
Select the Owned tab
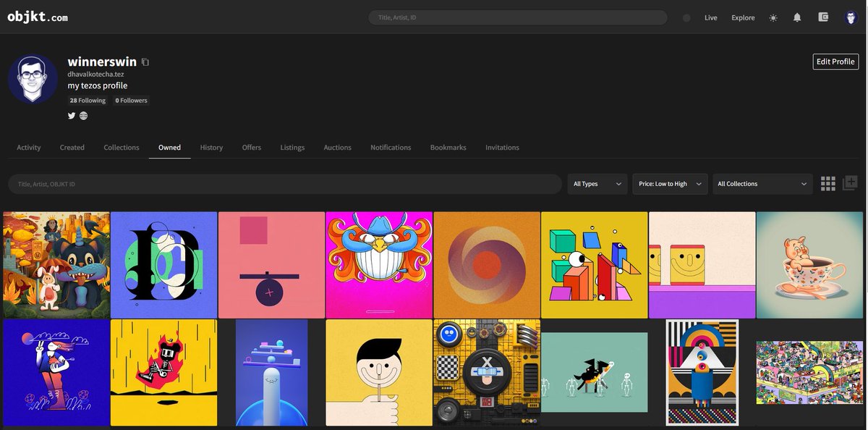click(x=170, y=148)
